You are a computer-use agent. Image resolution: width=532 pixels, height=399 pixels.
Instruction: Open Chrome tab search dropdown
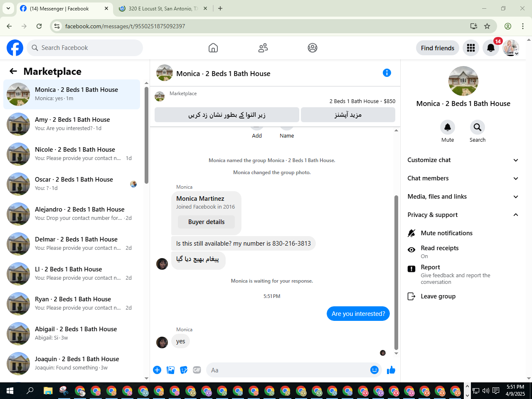click(8, 8)
